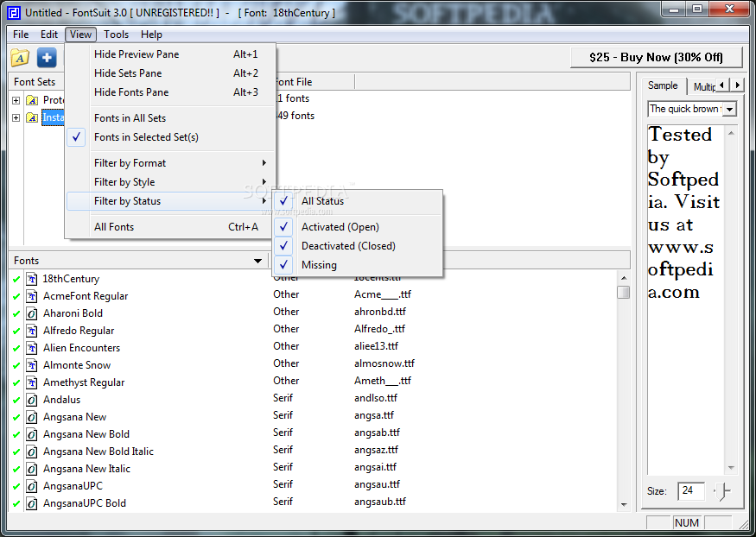
Task: Open the sample text combo box
Action: 729,110
